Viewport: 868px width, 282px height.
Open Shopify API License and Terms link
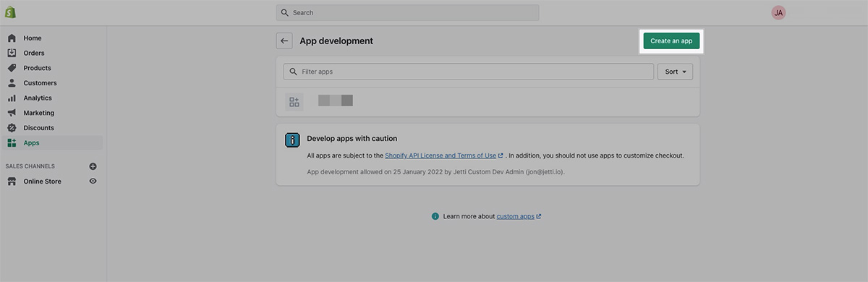click(x=441, y=155)
